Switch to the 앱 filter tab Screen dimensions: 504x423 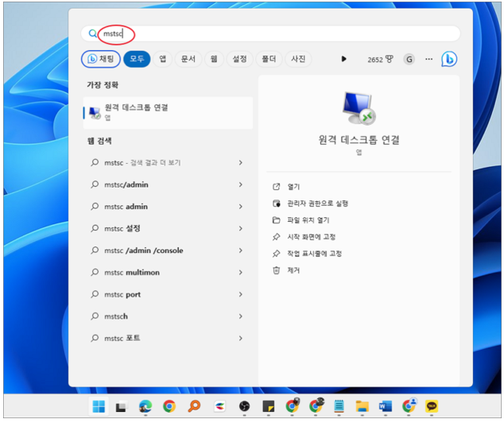162,60
